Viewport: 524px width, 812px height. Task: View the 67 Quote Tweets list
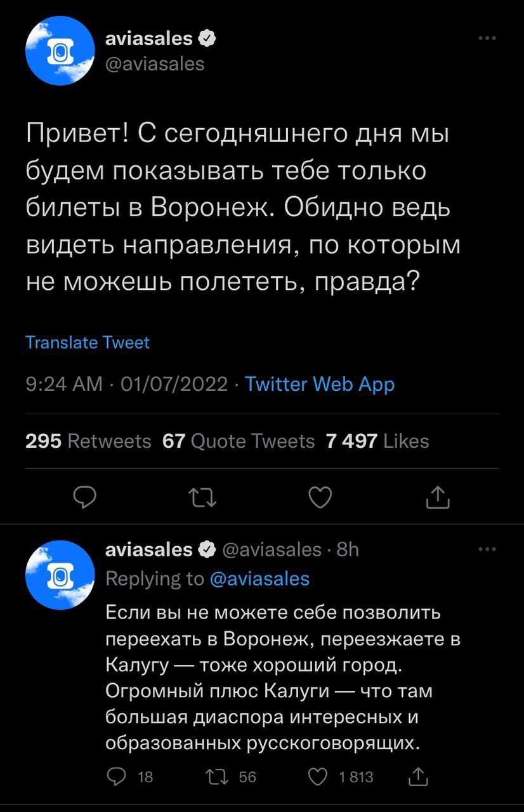[x=239, y=440]
